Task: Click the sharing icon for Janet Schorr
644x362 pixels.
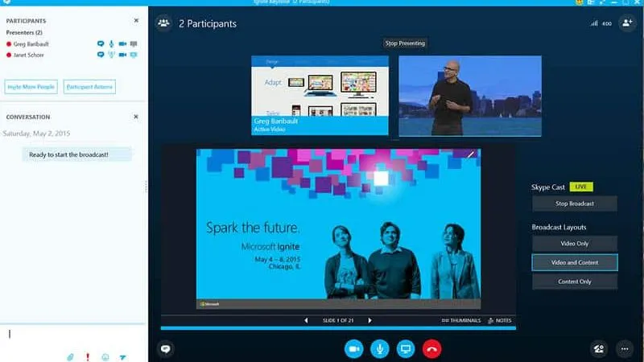Action: click(134, 55)
